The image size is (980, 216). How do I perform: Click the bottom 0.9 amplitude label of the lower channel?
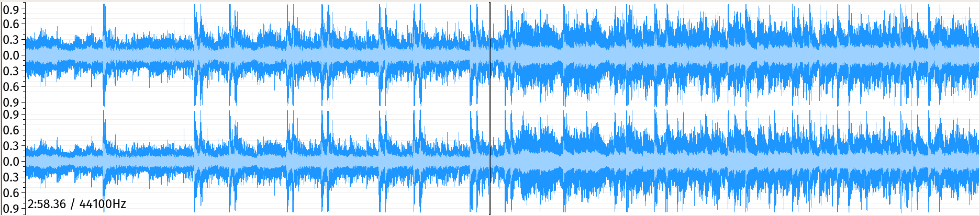pos(11,208)
